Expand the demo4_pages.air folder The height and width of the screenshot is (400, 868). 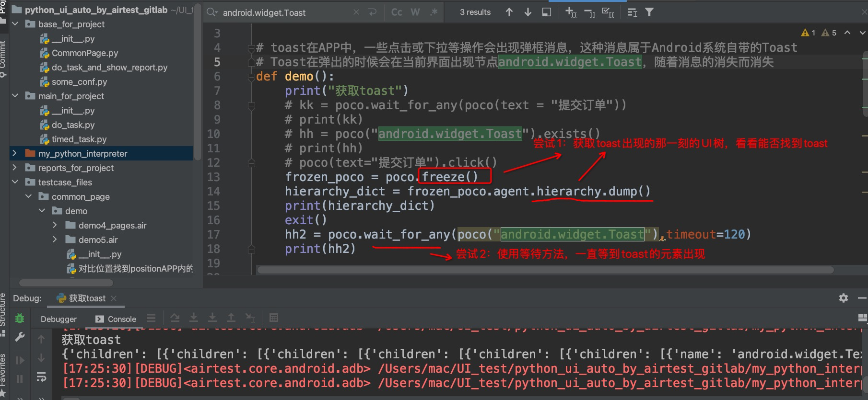tap(55, 225)
